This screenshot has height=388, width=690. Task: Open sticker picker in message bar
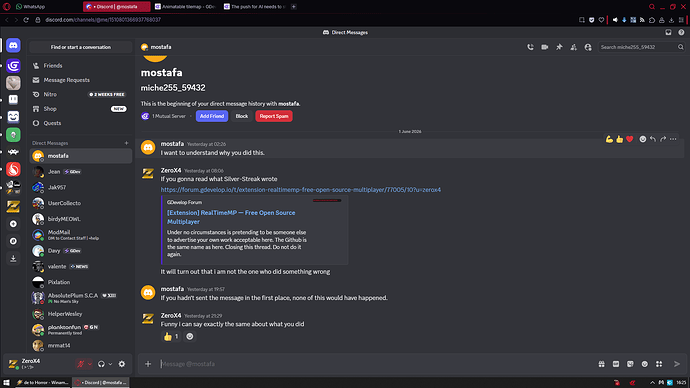[630, 364]
